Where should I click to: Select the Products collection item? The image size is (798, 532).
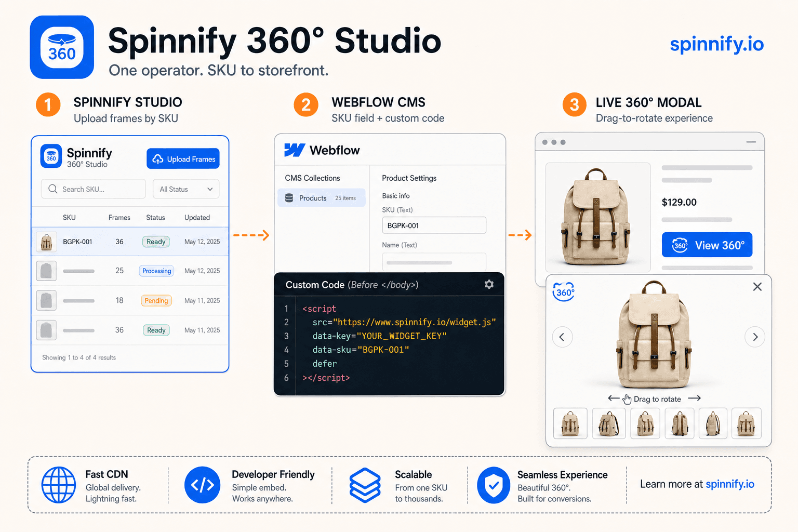coord(322,198)
